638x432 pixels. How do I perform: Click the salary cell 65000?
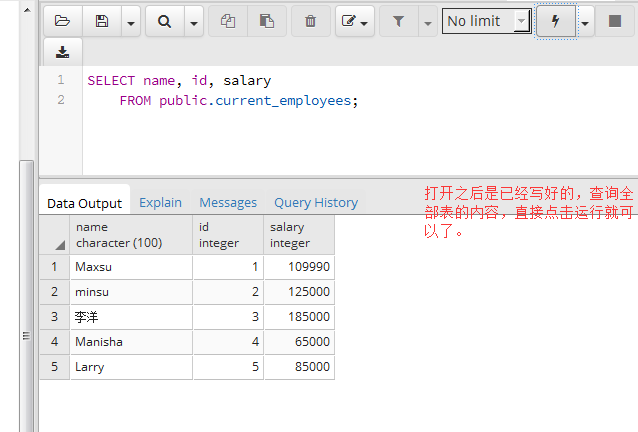pos(299,342)
